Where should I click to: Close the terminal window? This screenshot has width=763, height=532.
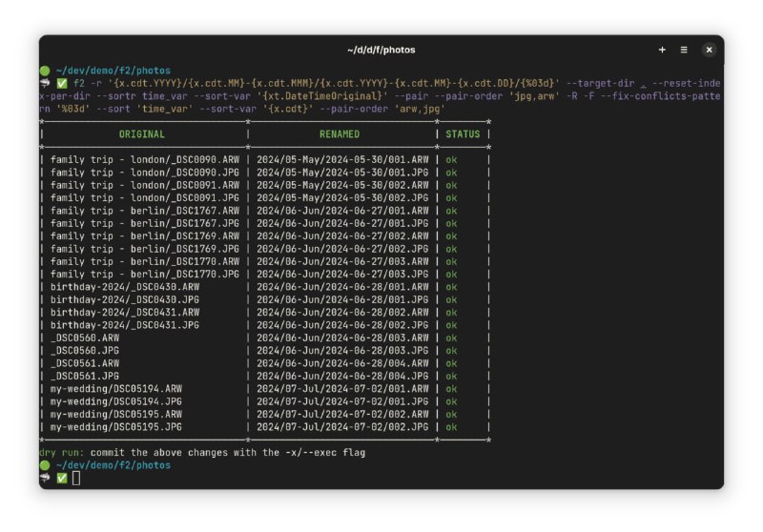click(x=709, y=50)
